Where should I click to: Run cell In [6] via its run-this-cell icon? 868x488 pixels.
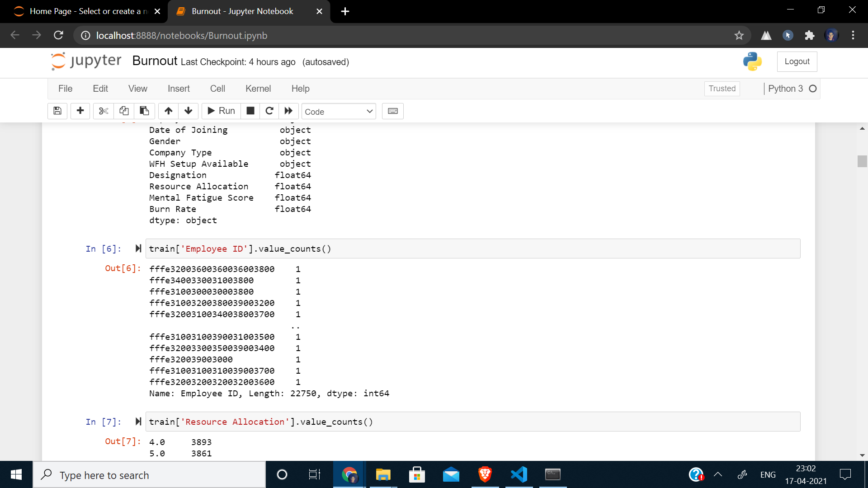pyautogui.click(x=138, y=249)
